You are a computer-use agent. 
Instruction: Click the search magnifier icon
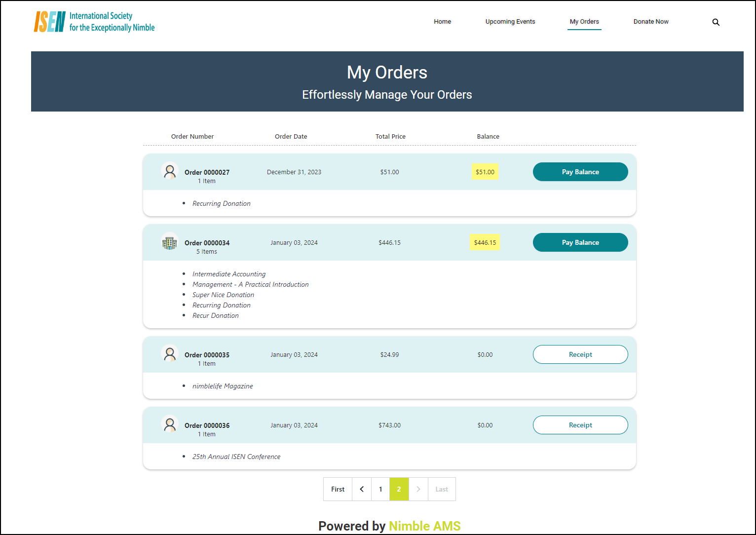coord(716,22)
